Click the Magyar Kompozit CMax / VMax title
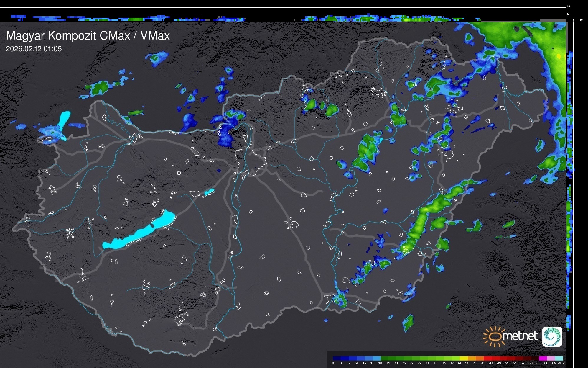588x368 pixels. 88,36
